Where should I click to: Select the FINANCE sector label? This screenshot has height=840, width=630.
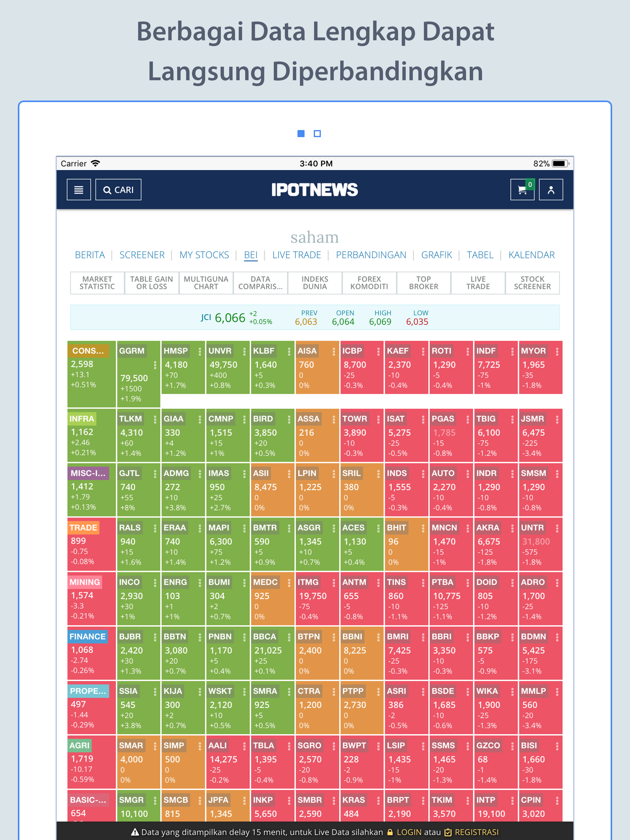(88, 636)
